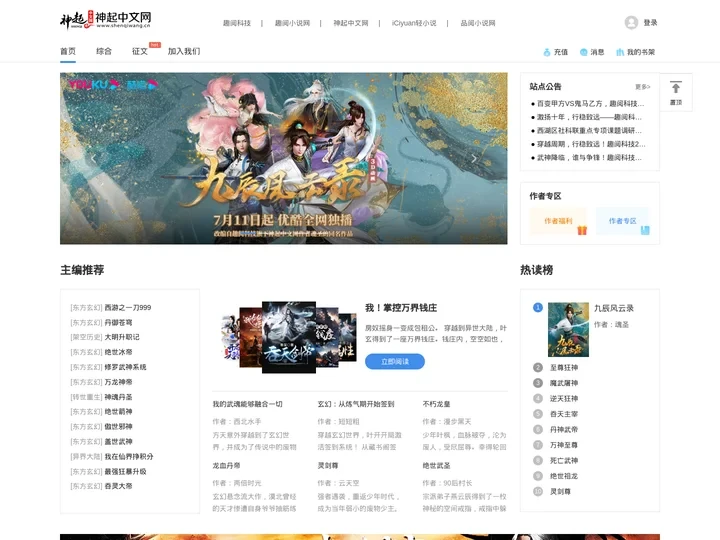This screenshot has height=540, width=720.
Task: Click the 九辰风云录 banner image
Action: [284, 158]
